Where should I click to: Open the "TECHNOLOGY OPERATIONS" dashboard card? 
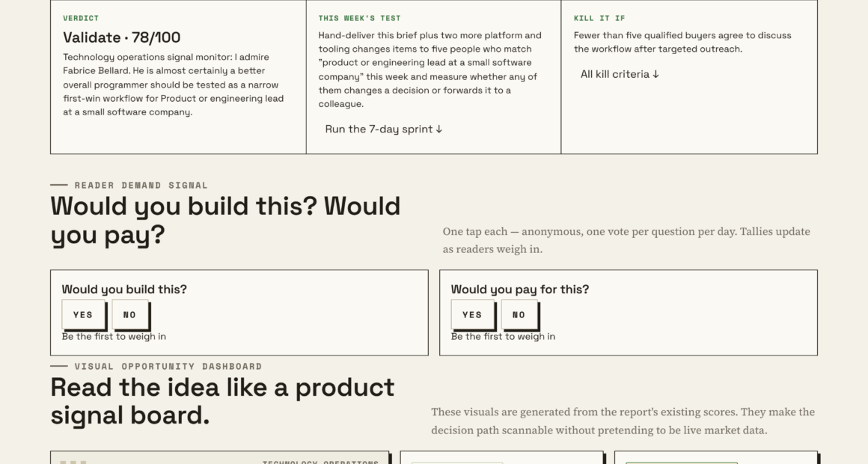[220, 458]
